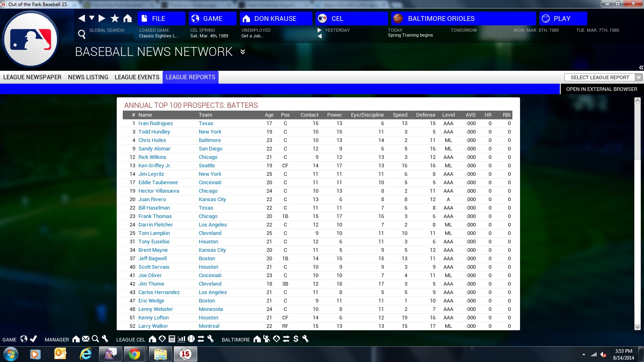Open Ken Griffey Jr. player link
Screen dimensions: 644x362
click(x=155, y=166)
